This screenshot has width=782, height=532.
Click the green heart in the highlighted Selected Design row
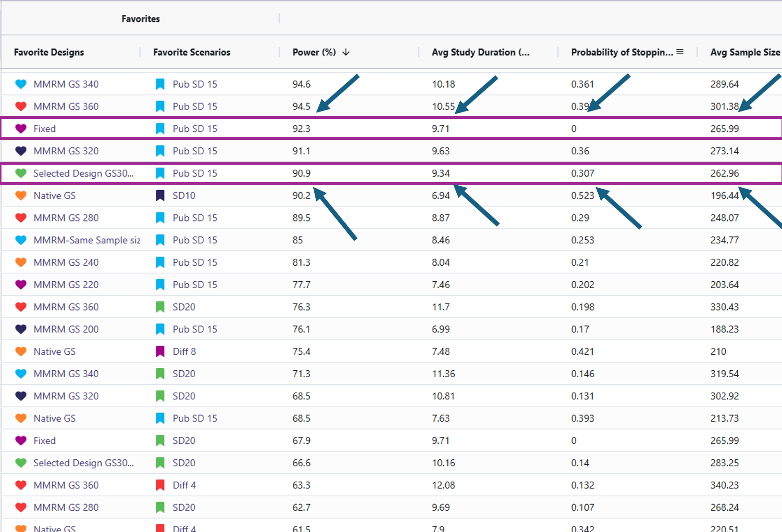[x=21, y=173]
